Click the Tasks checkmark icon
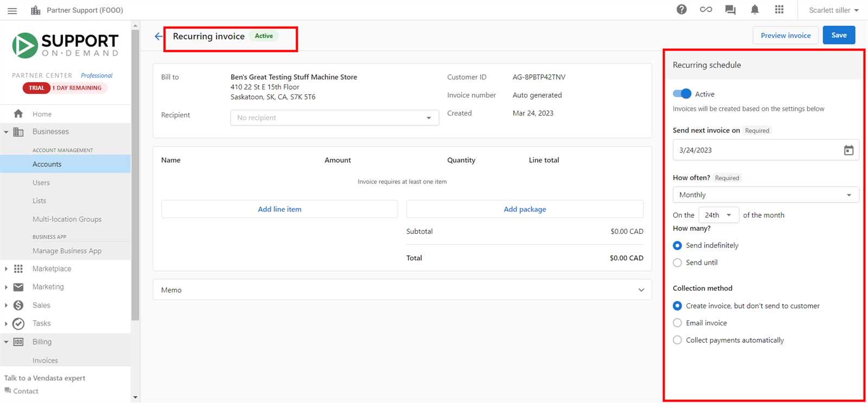 tap(18, 324)
